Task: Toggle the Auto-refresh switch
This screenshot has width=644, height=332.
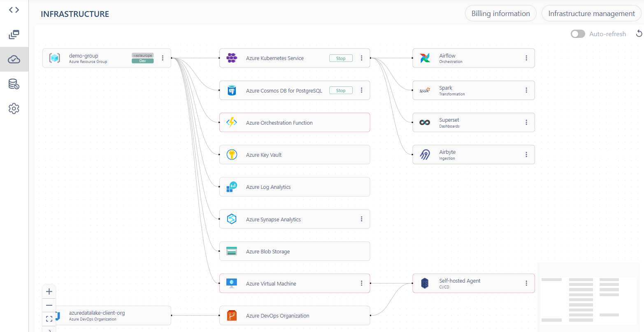Action: (x=578, y=34)
